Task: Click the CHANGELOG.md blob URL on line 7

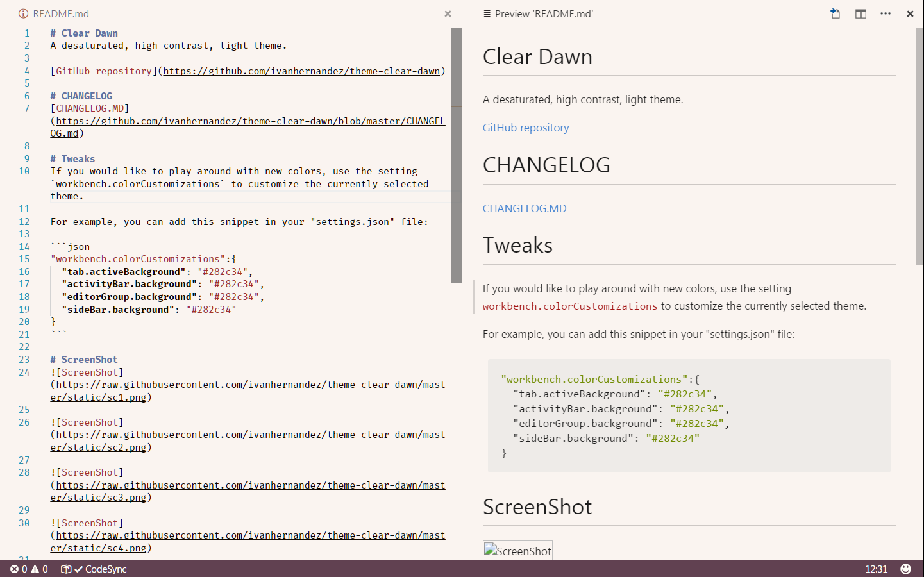Action: (248, 127)
